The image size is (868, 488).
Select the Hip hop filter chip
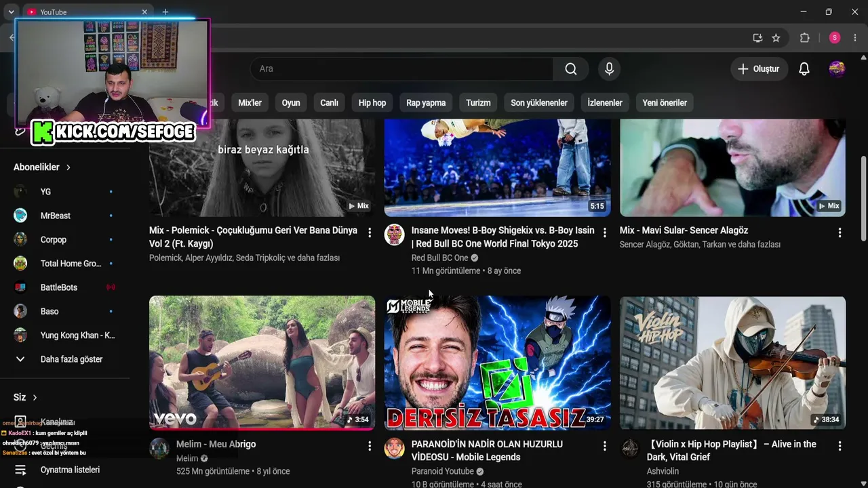372,103
